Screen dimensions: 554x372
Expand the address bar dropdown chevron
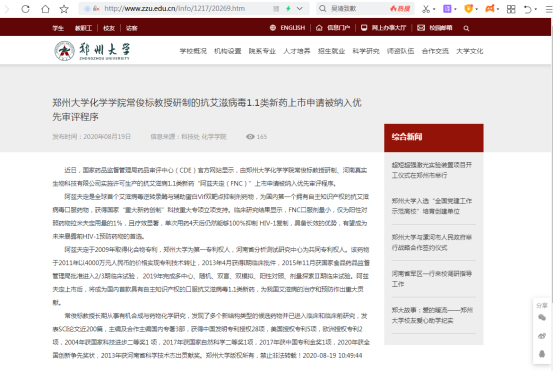(300, 8)
